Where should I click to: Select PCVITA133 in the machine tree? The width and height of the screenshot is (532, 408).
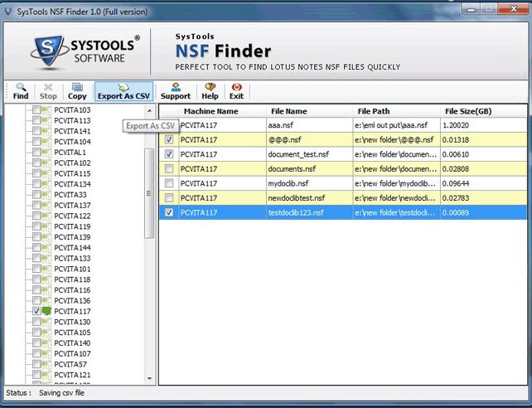72,258
